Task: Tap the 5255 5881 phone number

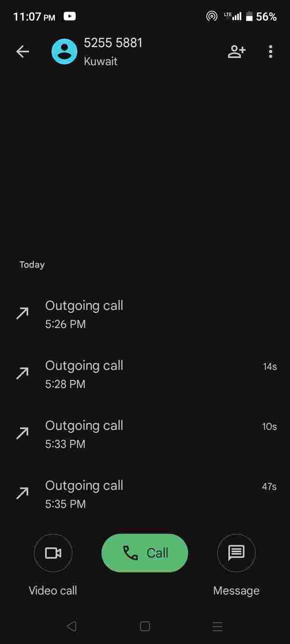Action: pyautogui.click(x=113, y=43)
